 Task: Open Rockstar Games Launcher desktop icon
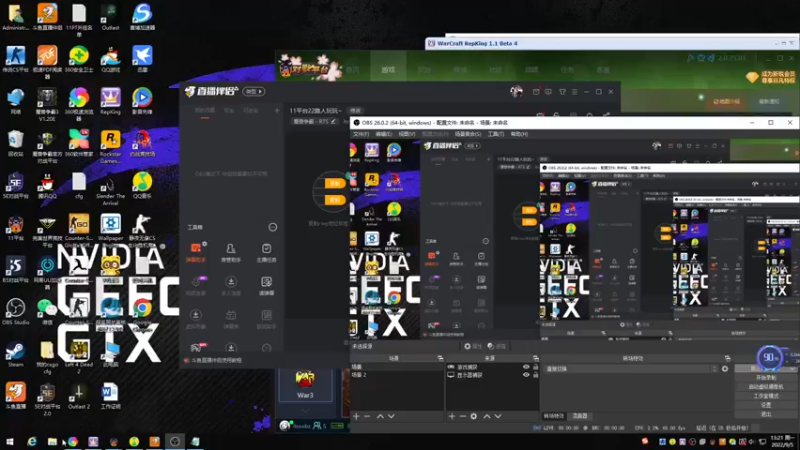click(111, 146)
